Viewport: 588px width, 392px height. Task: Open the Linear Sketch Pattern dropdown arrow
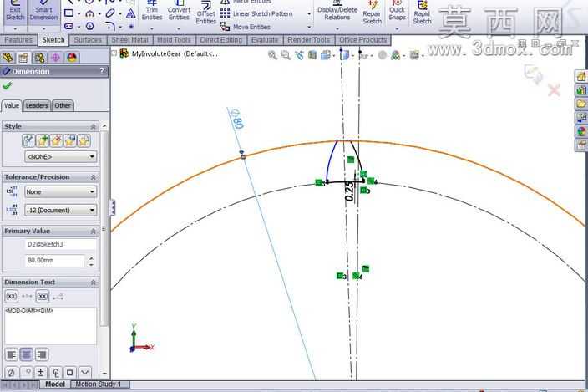[309, 14]
